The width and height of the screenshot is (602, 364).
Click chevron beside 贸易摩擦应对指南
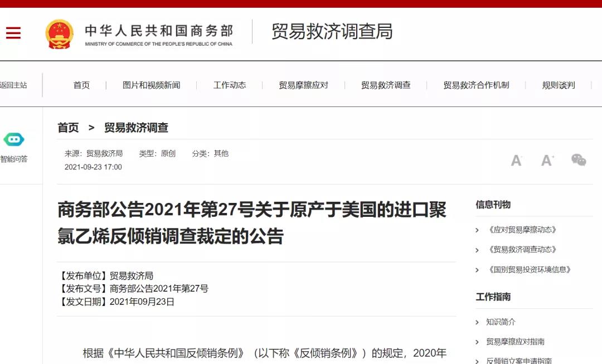[x=477, y=342]
